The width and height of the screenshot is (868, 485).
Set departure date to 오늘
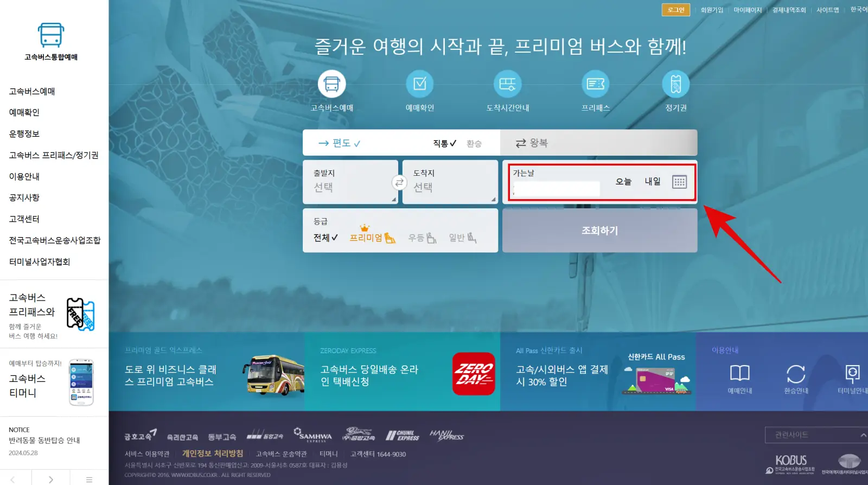point(623,182)
